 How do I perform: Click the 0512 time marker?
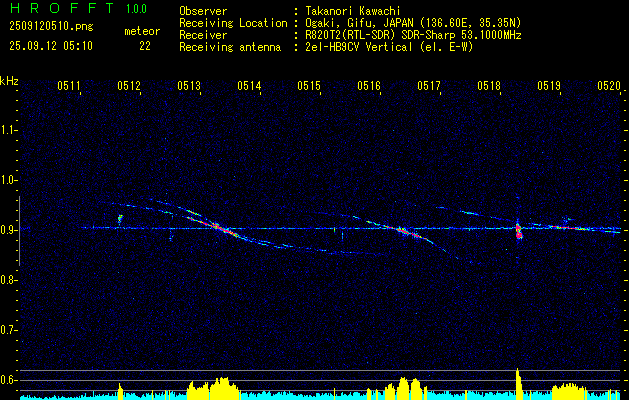[x=129, y=86]
